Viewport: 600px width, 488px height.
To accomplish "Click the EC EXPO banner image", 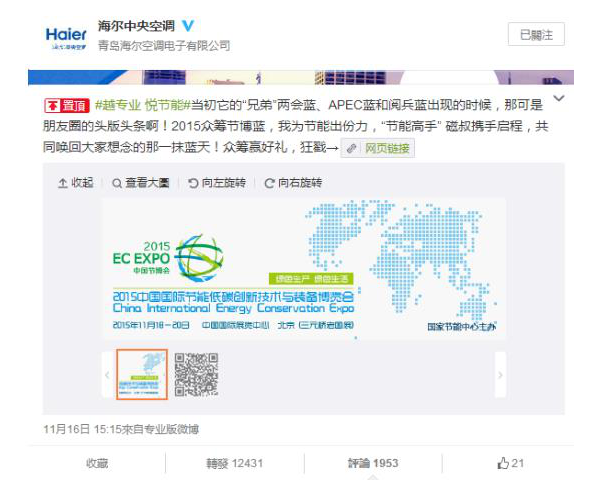I will (304, 269).
